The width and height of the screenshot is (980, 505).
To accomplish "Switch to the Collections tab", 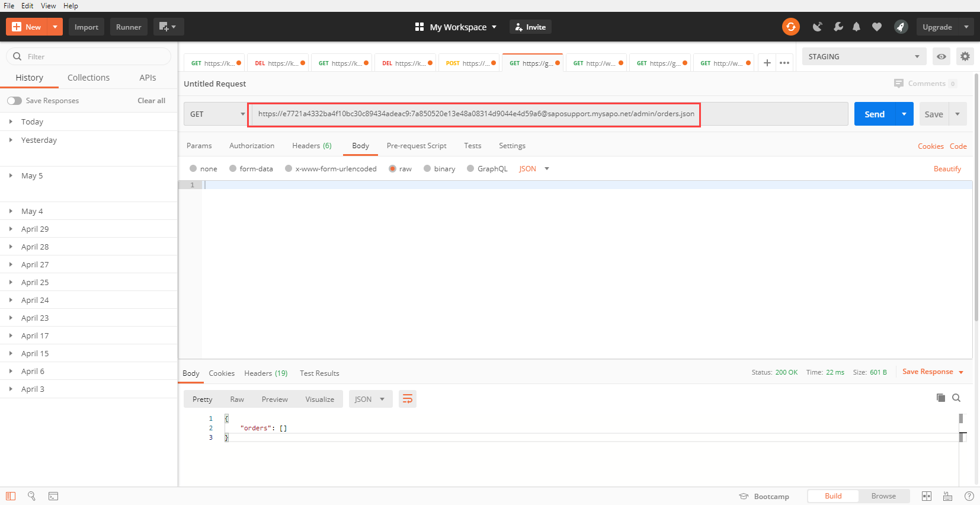I will pyautogui.click(x=88, y=78).
